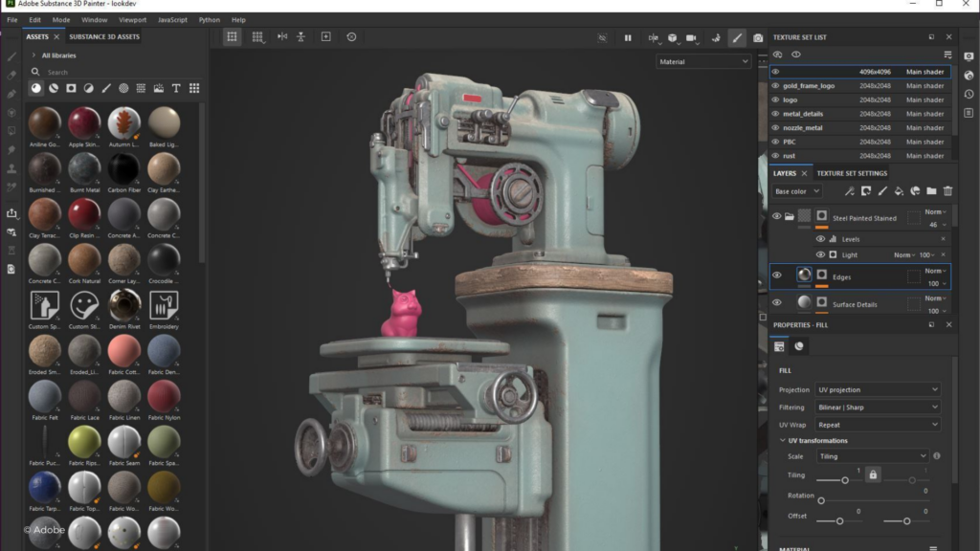
Task: Toggle visibility of nozzle_metal texture set
Action: pos(775,128)
